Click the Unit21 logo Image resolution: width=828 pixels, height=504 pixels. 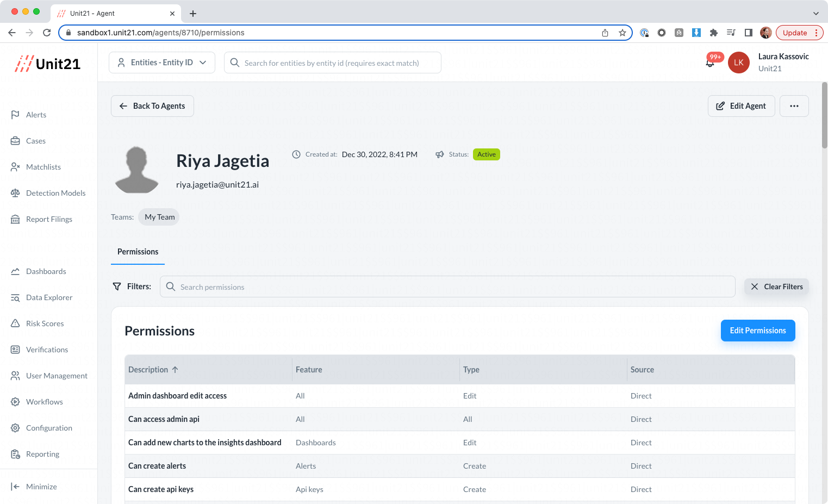point(48,64)
